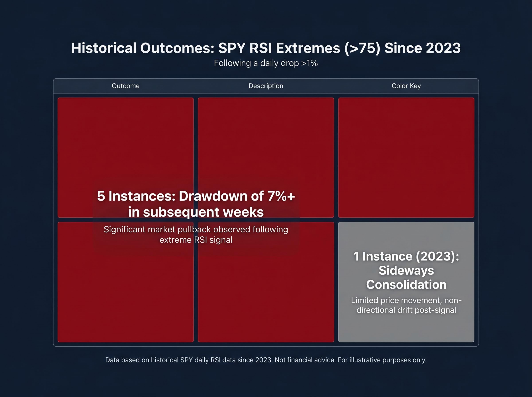Click 'Limited price movement, non-directional drift' text

point(406,305)
